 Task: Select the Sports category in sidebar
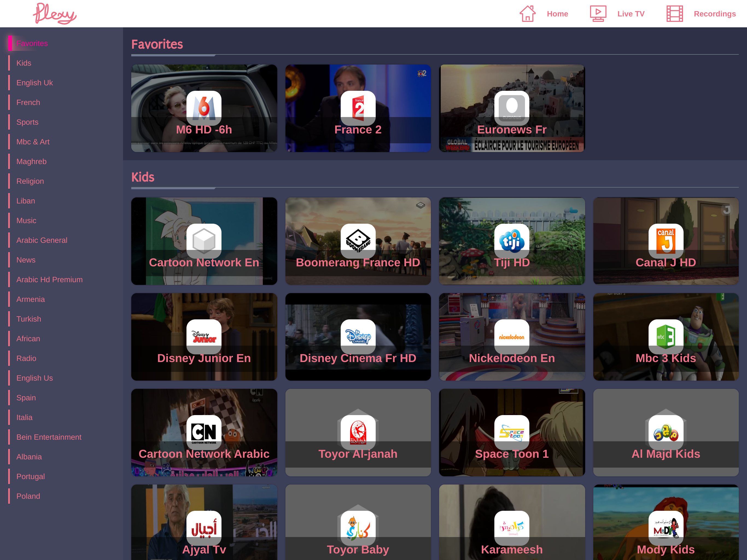click(x=27, y=122)
